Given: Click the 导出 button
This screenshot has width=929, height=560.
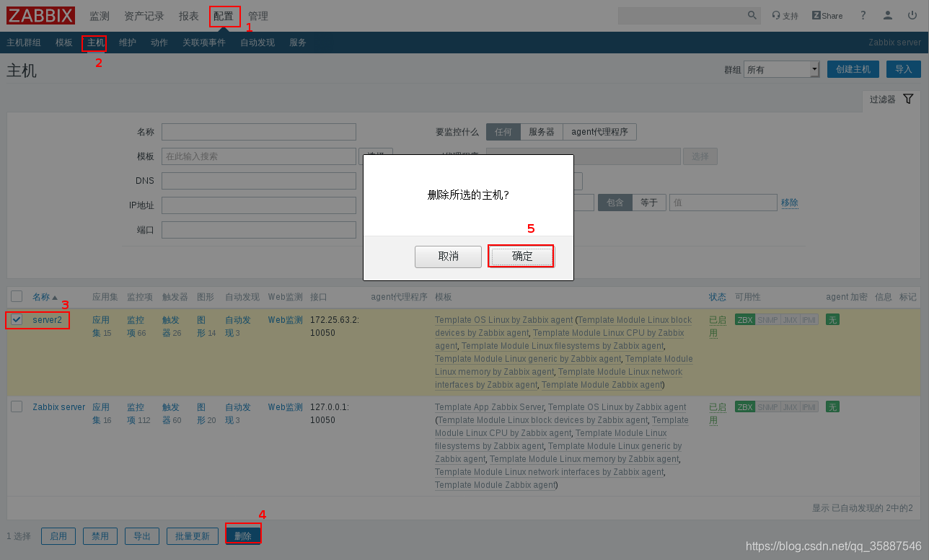Looking at the screenshot, I should click(142, 536).
